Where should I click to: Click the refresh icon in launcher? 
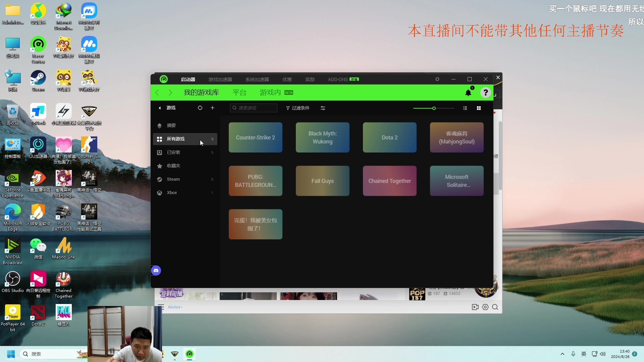pos(200,108)
